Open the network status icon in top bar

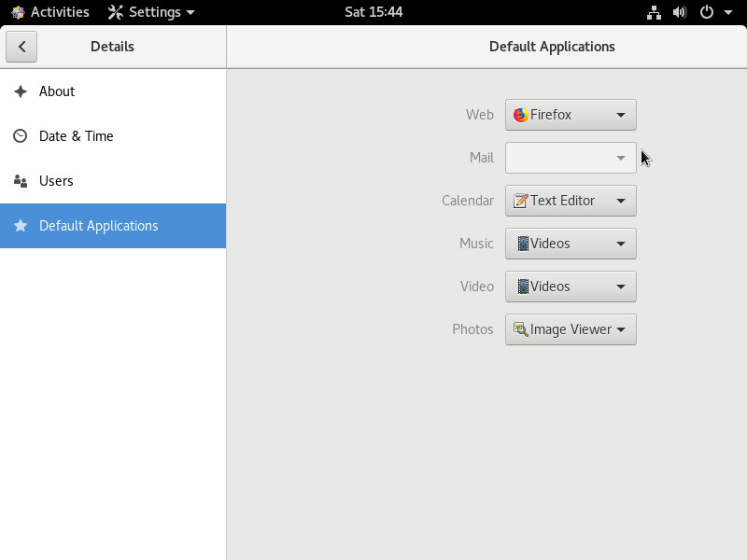point(654,12)
